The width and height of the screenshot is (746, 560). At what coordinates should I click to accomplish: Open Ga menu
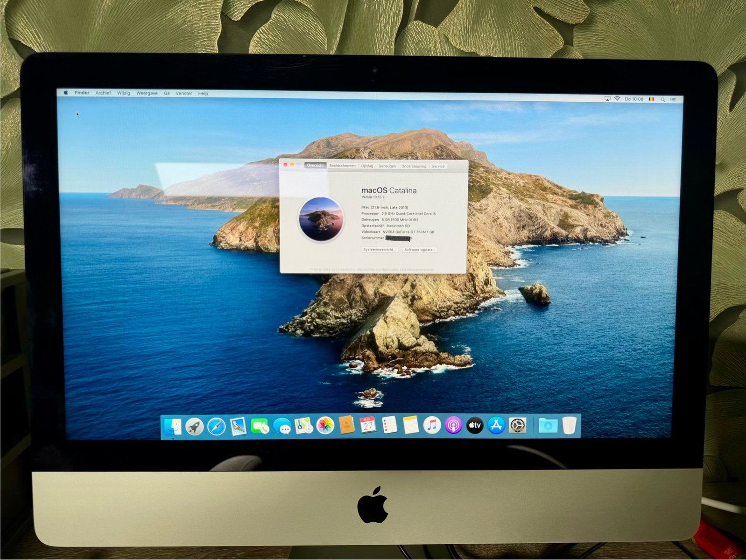click(167, 93)
